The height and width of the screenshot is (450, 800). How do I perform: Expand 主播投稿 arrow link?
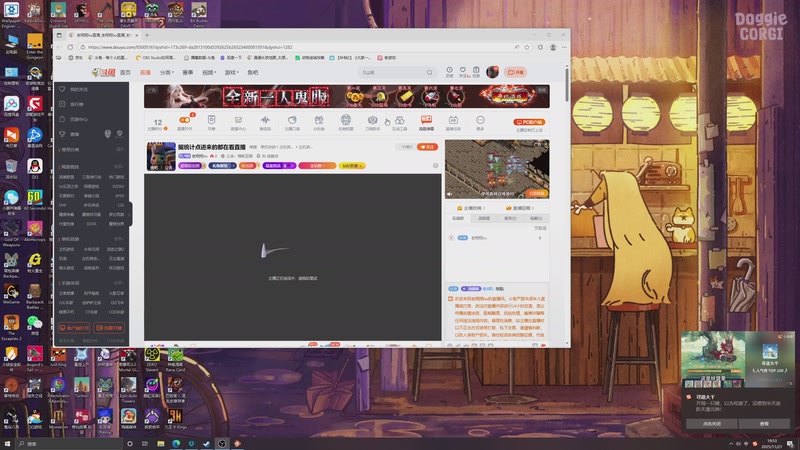[471, 208]
